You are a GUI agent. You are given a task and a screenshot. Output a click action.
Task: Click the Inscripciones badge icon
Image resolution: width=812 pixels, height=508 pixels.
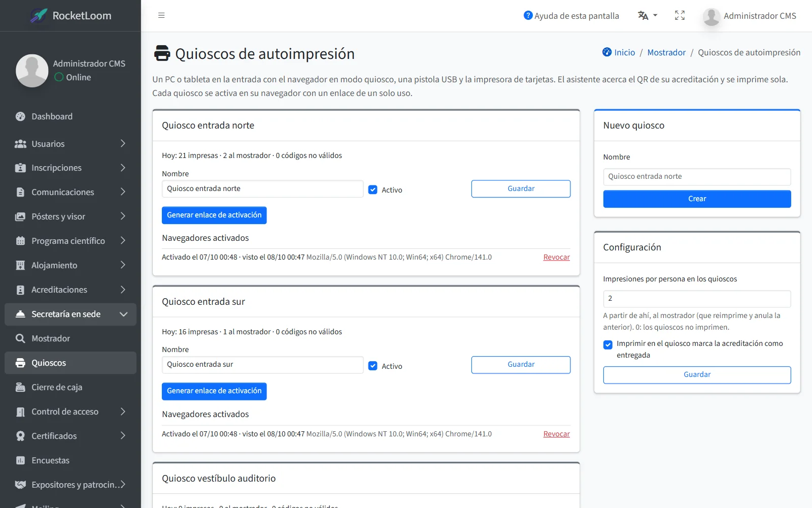[20, 168]
